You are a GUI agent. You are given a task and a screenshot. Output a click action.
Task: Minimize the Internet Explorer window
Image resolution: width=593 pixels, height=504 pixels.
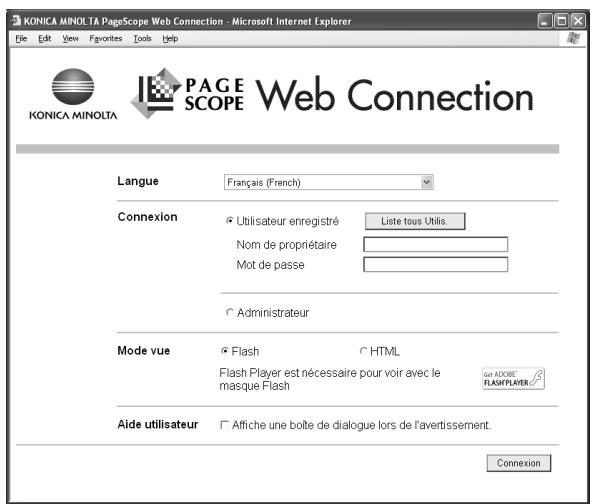(545, 21)
